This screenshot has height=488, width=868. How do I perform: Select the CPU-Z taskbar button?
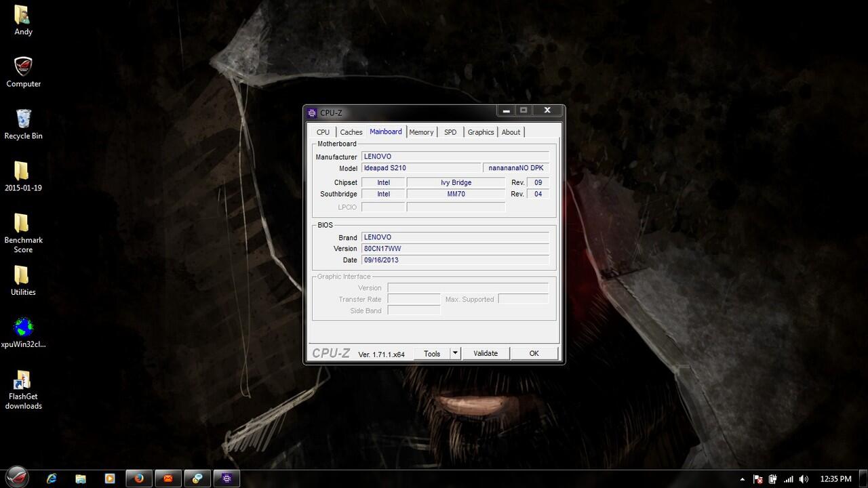point(226,479)
